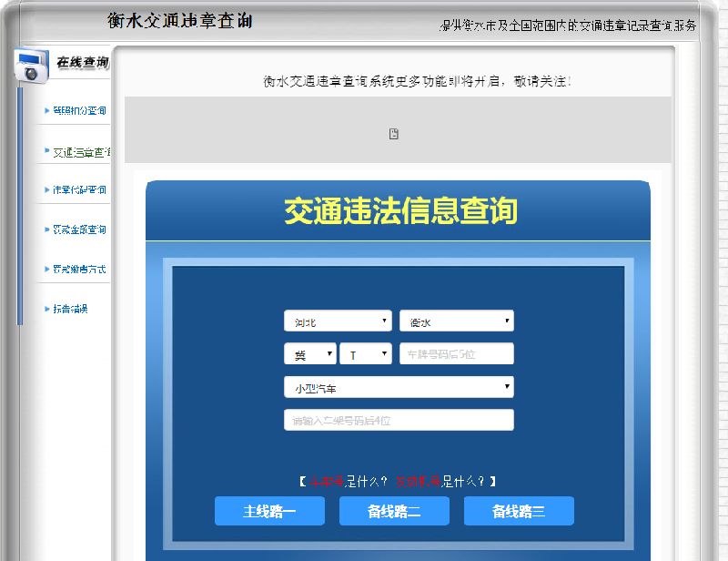This screenshot has height=561, width=728.
Task: Click the 车架号码后4位 input field
Action: pos(399,420)
